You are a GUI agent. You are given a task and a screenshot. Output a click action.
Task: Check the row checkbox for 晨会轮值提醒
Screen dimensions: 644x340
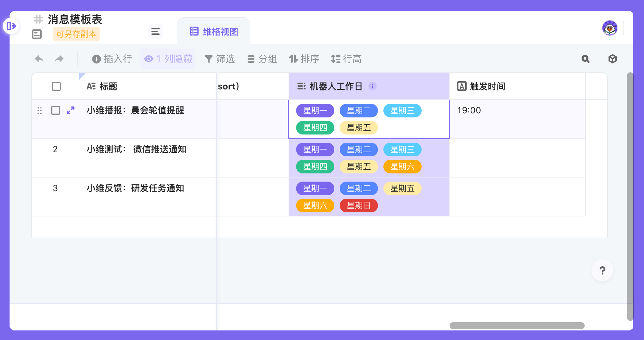56,110
